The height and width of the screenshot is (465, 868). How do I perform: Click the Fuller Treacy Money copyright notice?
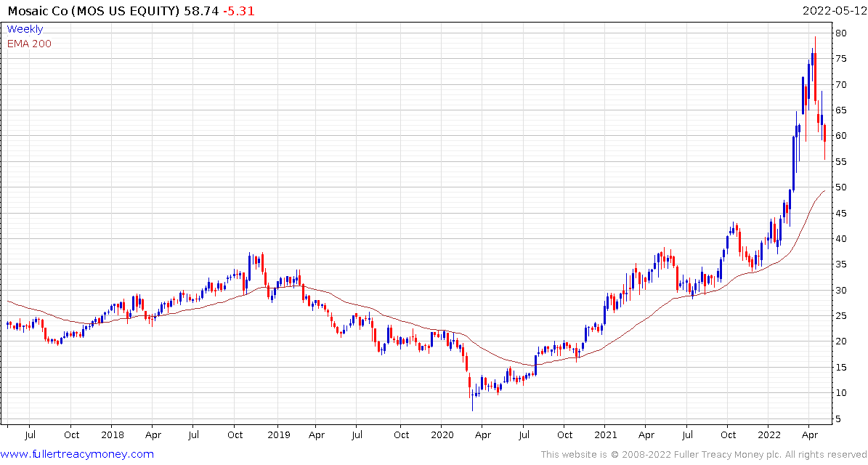703,455
